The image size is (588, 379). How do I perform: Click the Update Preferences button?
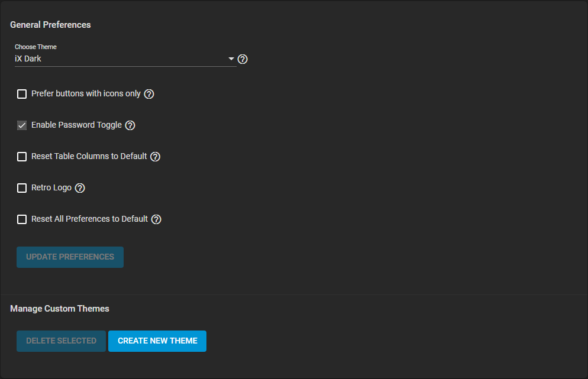[70, 257]
